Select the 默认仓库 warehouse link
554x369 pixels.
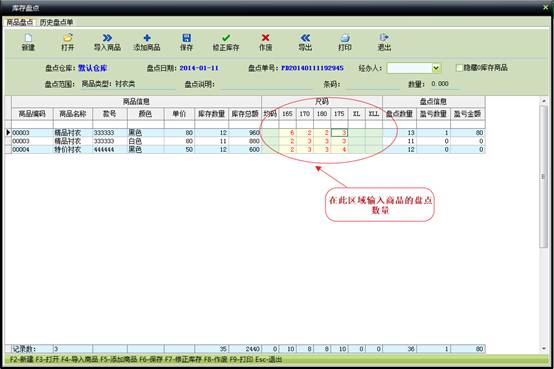click(x=92, y=68)
